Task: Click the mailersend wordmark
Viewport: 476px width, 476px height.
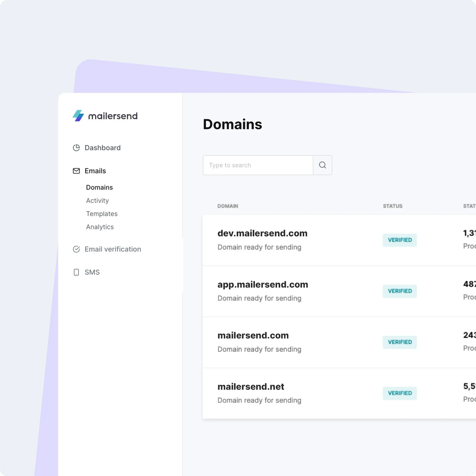Action: [x=113, y=116]
